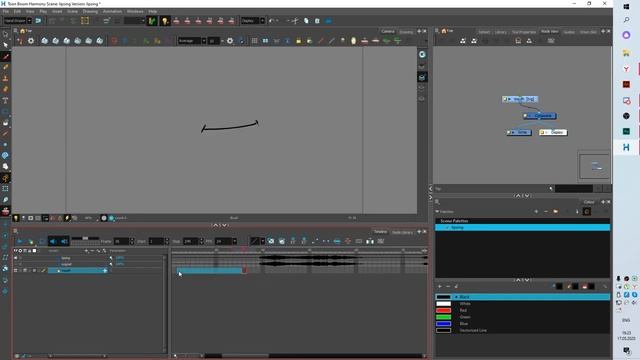This screenshot has width=640, height=360.
Task: Click the render view icon beside the camera canvas
Action: point(422,54)
